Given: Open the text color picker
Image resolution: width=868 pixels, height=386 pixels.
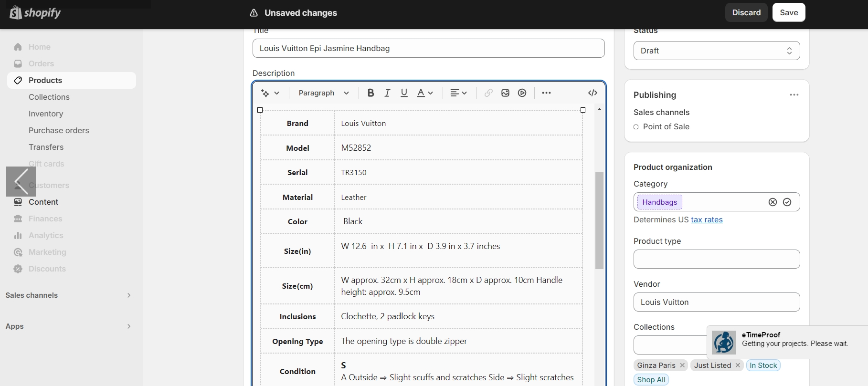Looking at the screenshot, I should [424, 93].
